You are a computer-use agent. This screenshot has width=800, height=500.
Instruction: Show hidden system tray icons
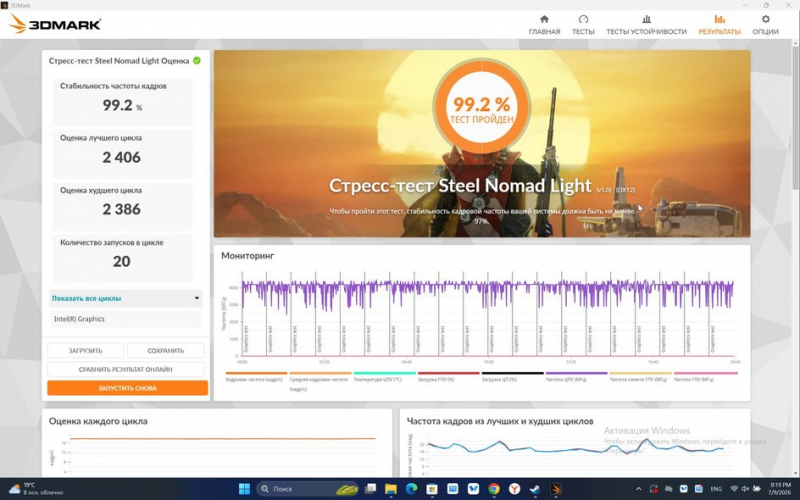[x=638, y=489]
